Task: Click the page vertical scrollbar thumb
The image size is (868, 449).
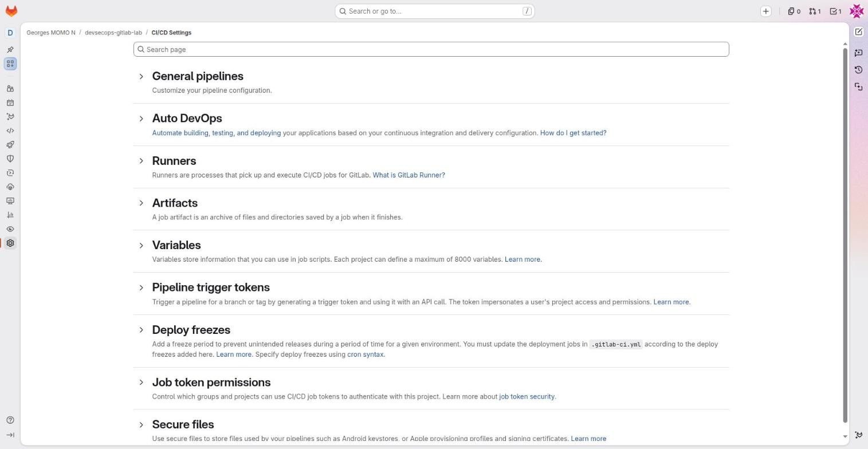Action: tap(845, 235)
